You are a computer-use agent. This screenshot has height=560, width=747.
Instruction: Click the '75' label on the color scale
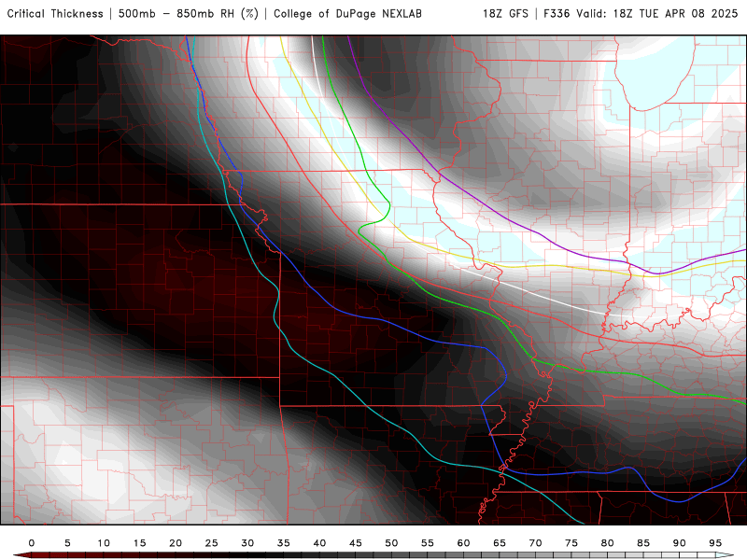pos(571,543)
